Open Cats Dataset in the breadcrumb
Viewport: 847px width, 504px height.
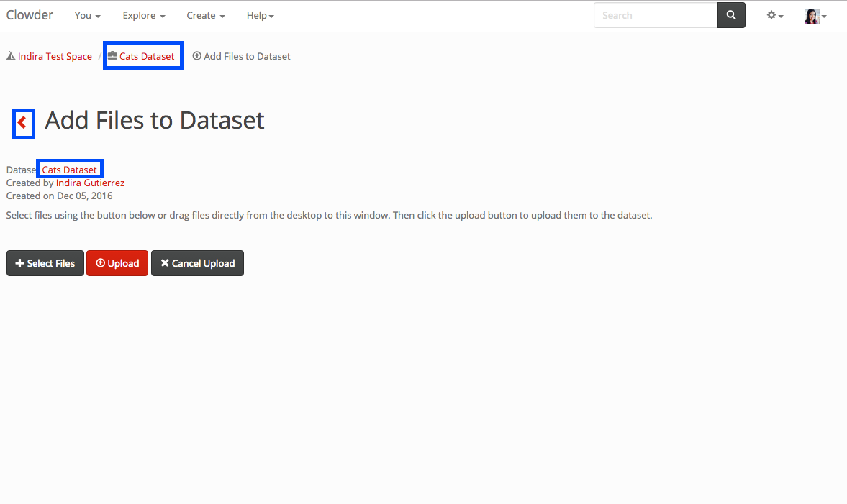click(147, 56)
